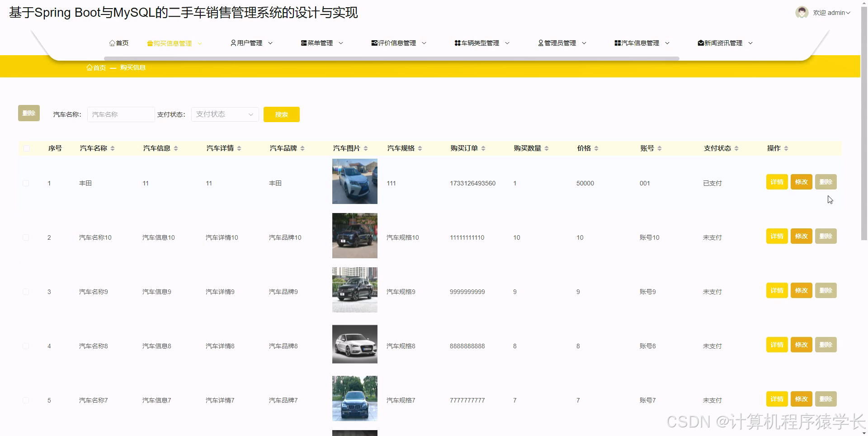Sort by 购买订单 column arrows
This screenshot has width=868, height=436.
[x=483, y=148]
